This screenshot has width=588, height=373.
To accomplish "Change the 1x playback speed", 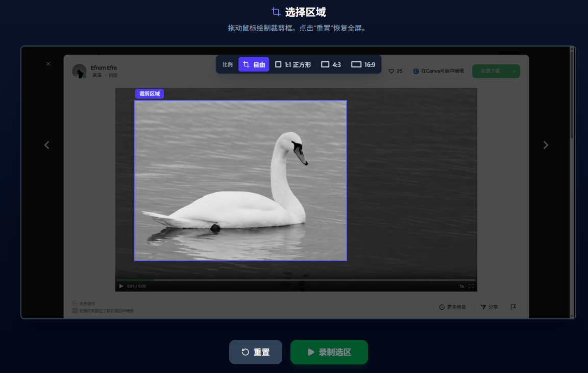I will click(x=461, y=286).
